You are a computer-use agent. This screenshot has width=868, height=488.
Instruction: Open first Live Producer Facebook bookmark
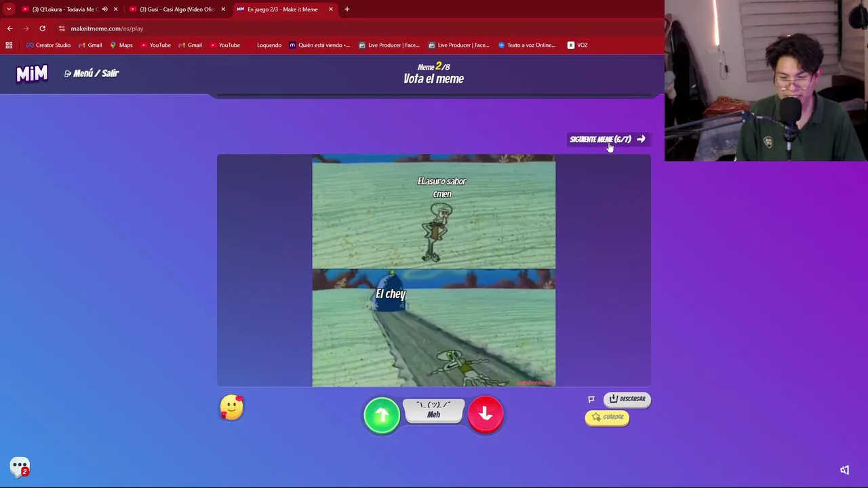389,45
